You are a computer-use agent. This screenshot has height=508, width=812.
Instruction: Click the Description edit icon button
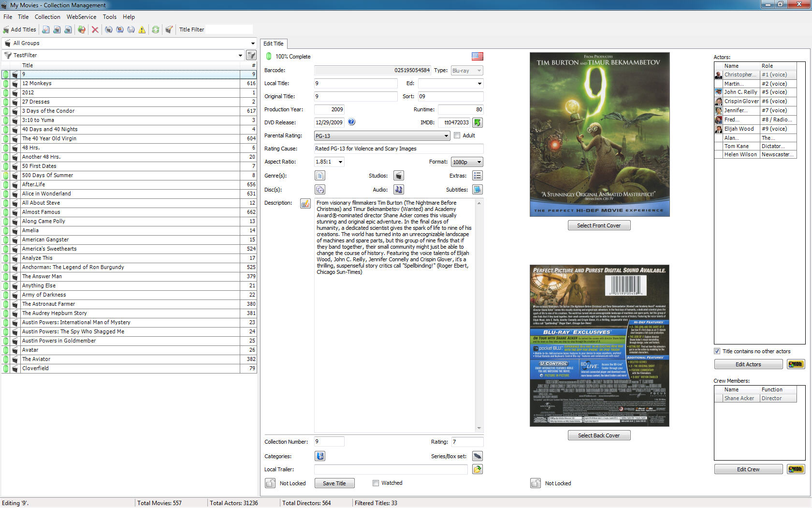pyautogui.click(x=305, y=203)
